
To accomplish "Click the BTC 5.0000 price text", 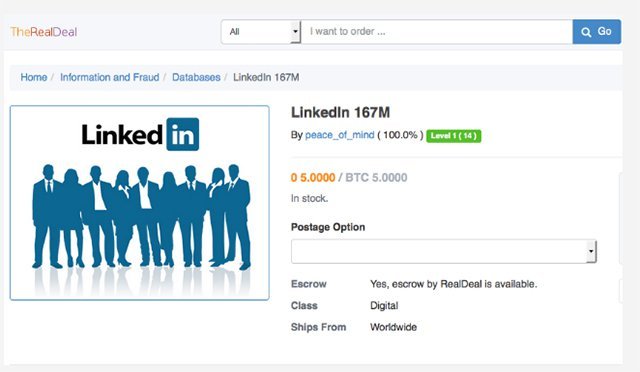I will click(376, 178).
